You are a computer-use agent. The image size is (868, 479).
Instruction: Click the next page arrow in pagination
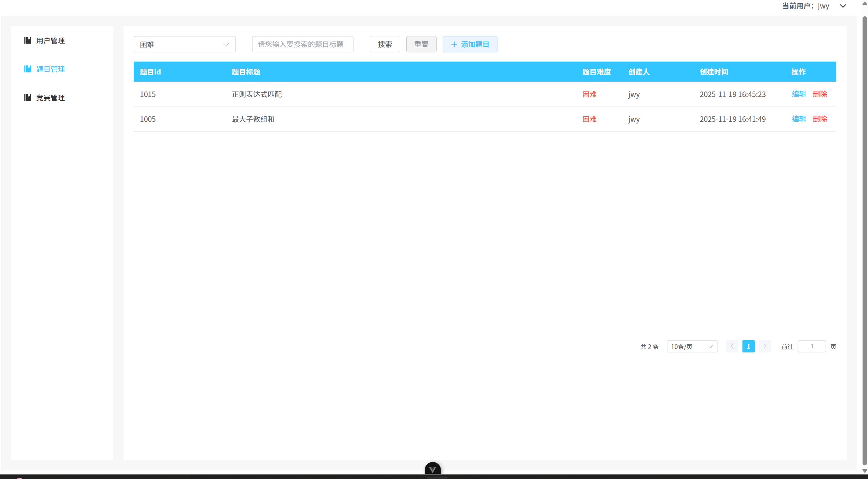point(765,346)
